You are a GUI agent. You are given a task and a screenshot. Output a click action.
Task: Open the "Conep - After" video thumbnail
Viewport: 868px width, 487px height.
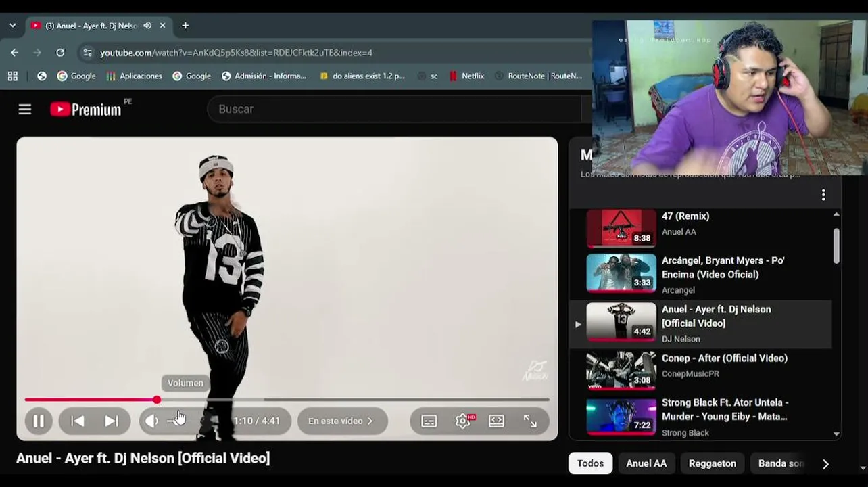click(621, 370)
